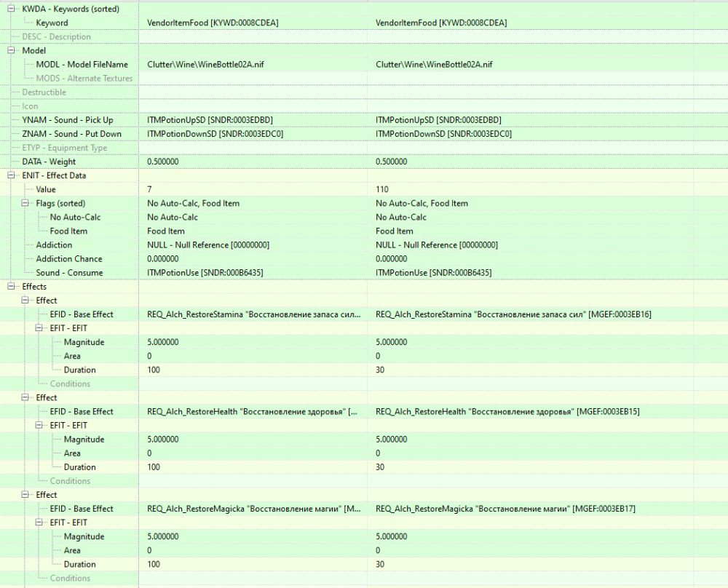The height and width of the screenshot is (588, 728).
Task: Click the first VendorItemFood [KYWD:0008CDEA] cell
Action: pyautogui.click(x=253, y=23)
